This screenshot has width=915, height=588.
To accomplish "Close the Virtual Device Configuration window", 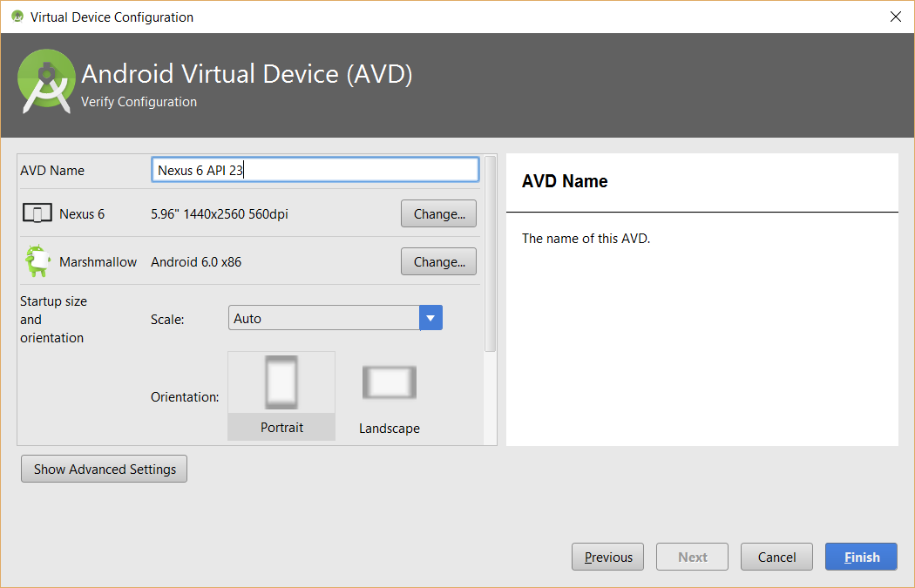I will coord(896,17).
